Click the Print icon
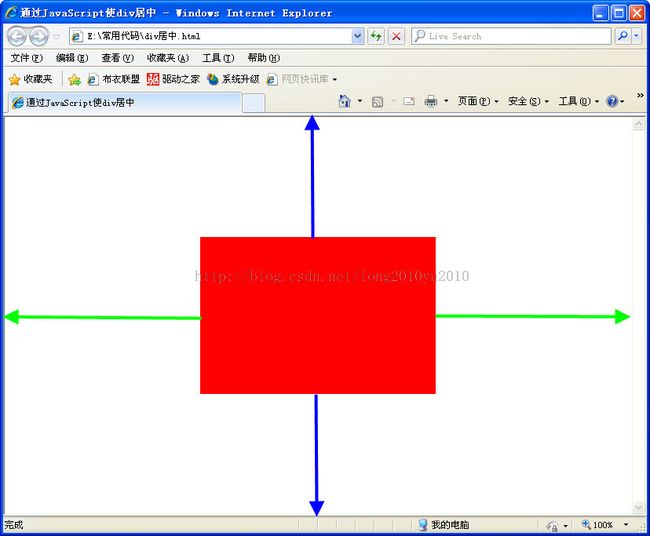Screen dimensions: 650x536 pyautogui.click(x=431, y=101)
